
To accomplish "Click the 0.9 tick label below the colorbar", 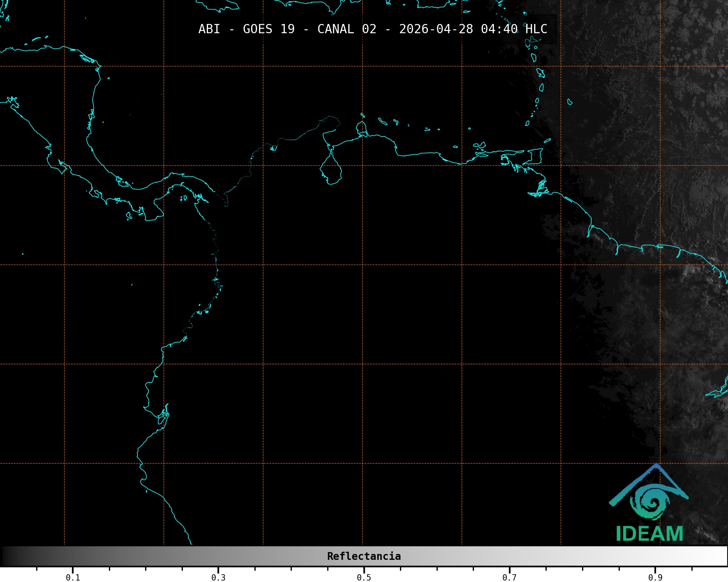I will click(655, 577).
